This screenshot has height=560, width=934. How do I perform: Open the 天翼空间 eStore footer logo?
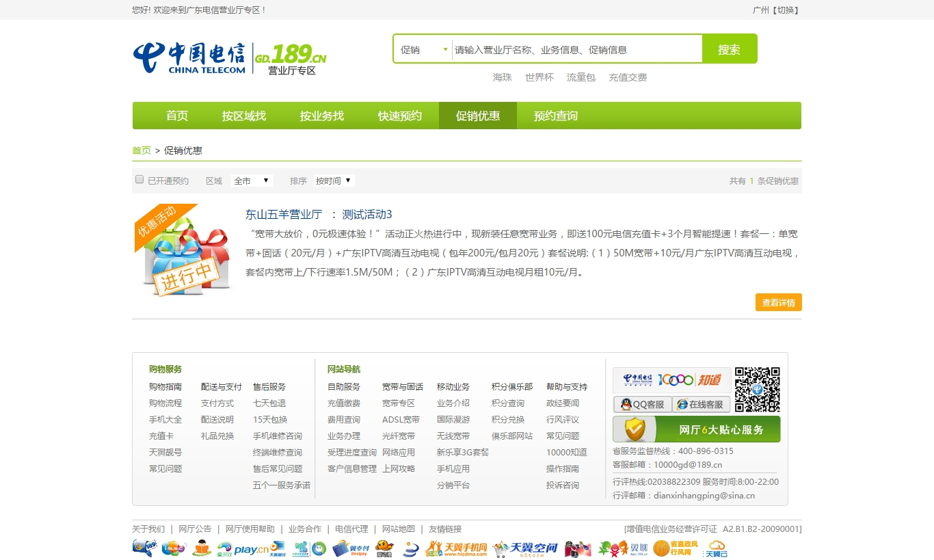525,549
